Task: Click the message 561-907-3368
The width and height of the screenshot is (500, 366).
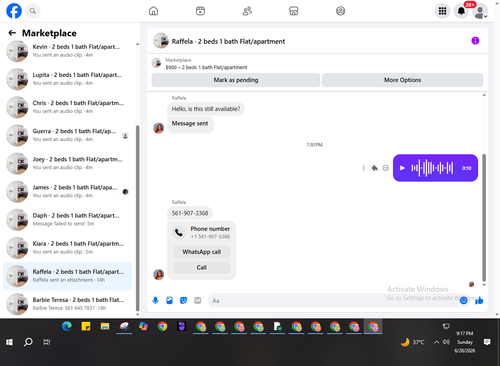Action: tap(190, 213)
